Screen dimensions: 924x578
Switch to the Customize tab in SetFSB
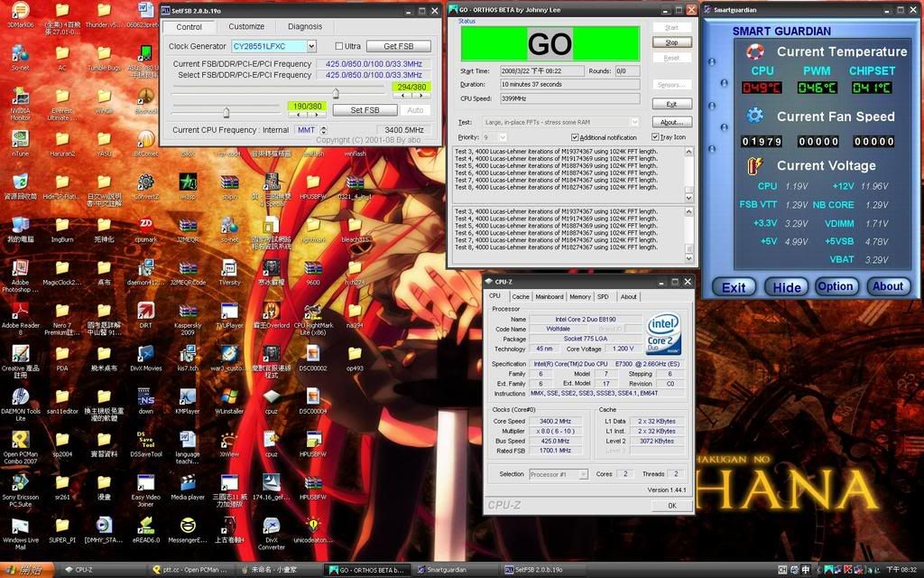pyautogui.click(x=245, y=26)
